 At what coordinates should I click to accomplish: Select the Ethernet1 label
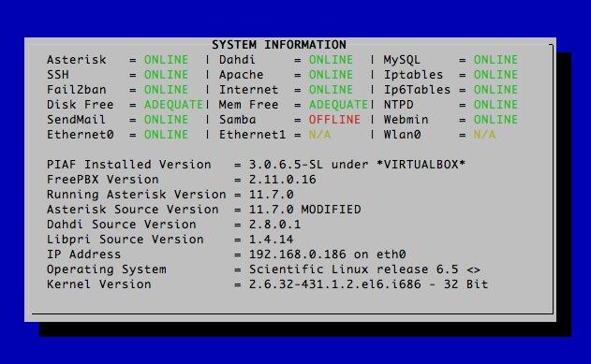tap(253, 135)
